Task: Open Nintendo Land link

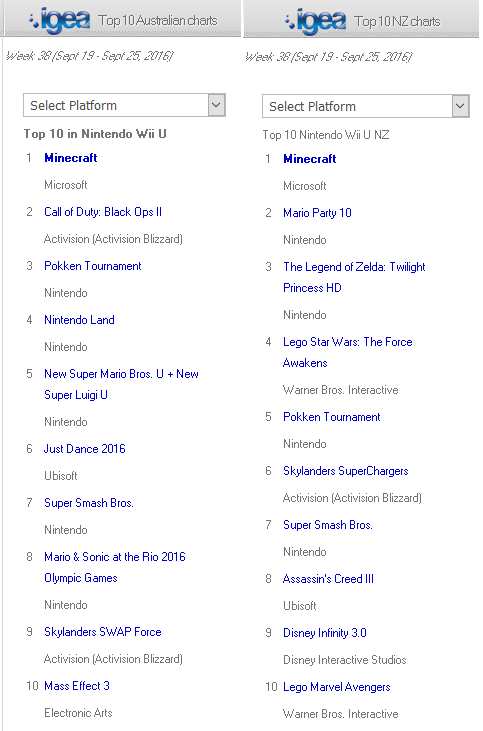Action: tap(79, 320)
